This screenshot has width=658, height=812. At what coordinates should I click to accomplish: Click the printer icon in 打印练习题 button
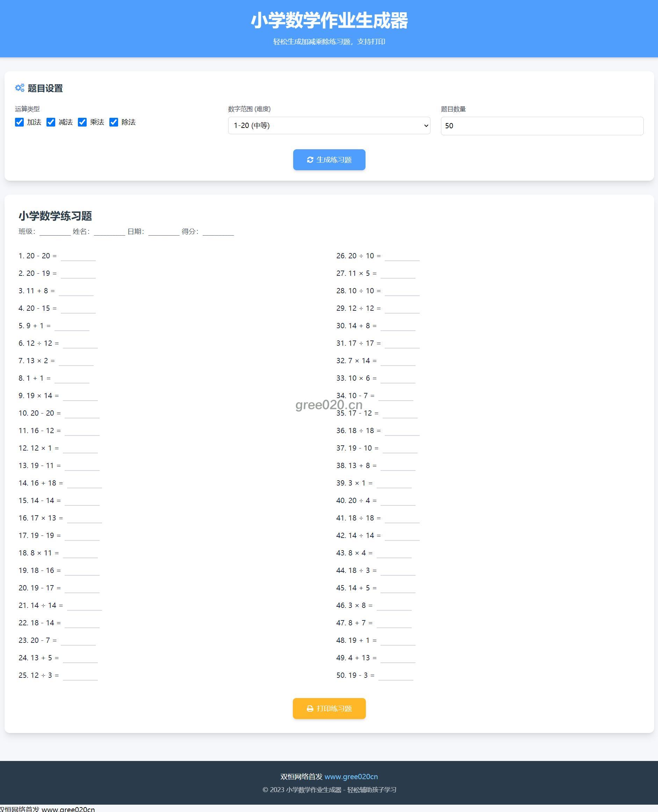pos(310,709)
